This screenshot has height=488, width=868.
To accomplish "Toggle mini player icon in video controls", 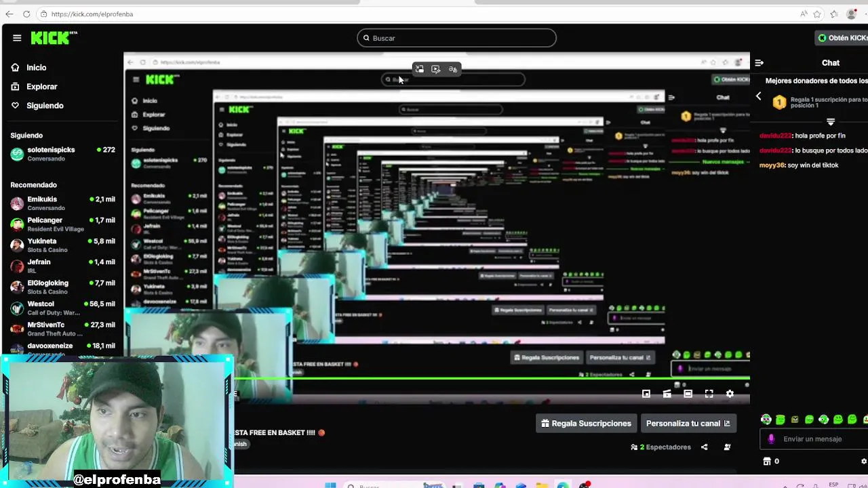I will pyautogui.click(x=646, y=394).
